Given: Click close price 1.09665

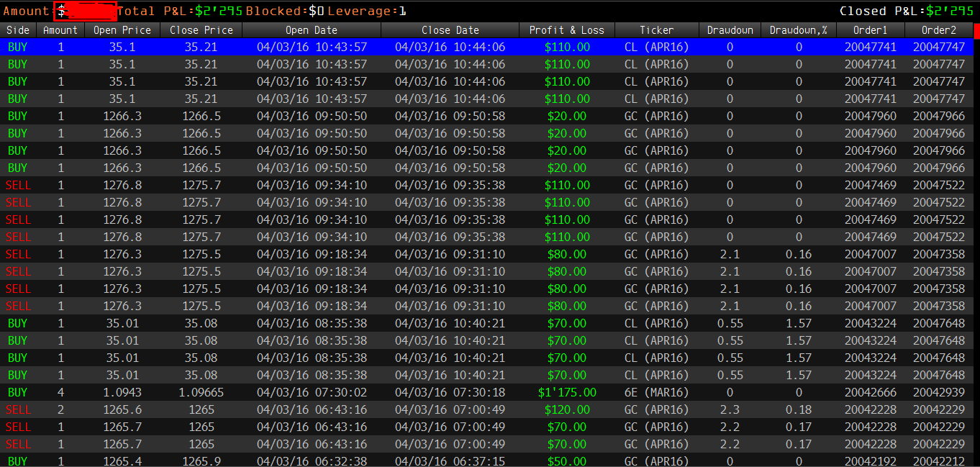Looking at the screenshot, I should point(201,392).
